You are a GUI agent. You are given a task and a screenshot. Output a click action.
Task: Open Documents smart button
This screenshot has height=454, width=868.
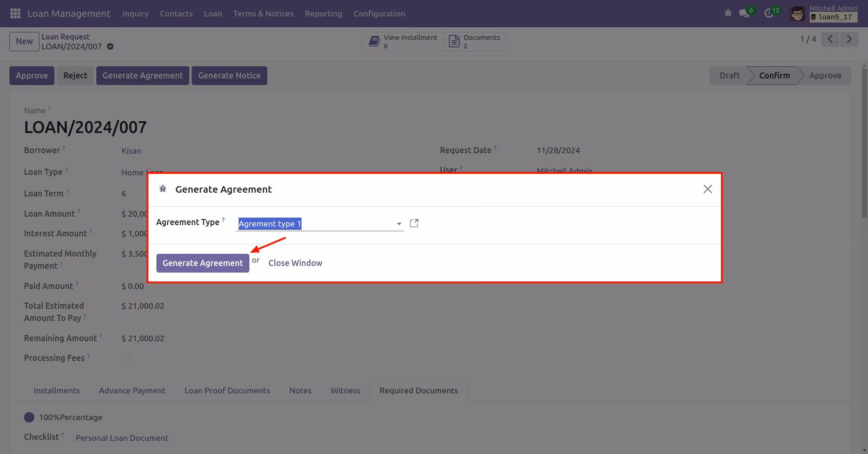(474, 41)
